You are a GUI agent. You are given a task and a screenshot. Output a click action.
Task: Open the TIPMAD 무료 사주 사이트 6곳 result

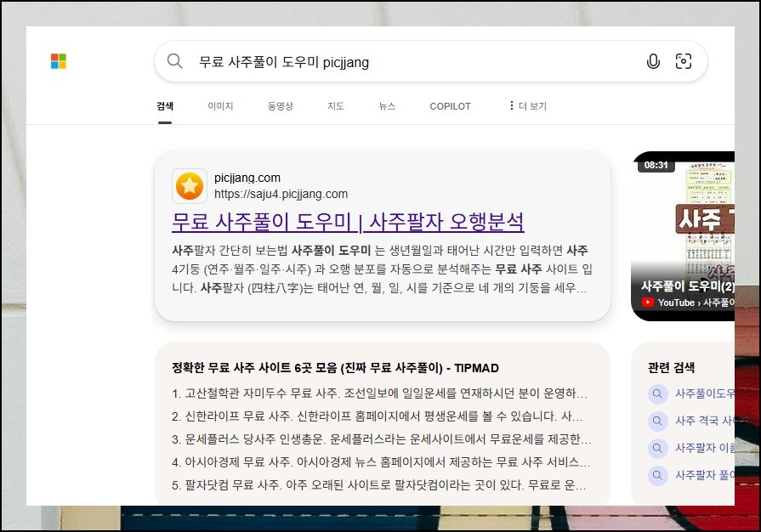click(x=335, y=368)
